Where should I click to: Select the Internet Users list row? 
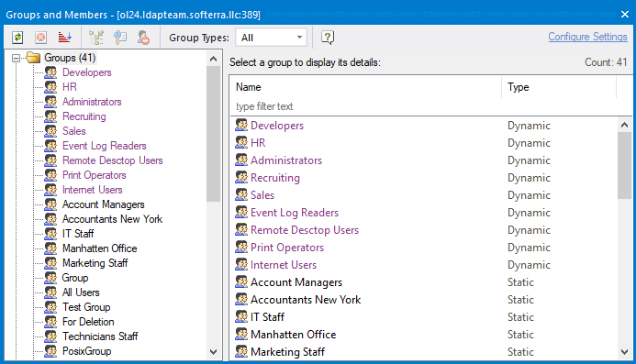(x=425, y=265)
